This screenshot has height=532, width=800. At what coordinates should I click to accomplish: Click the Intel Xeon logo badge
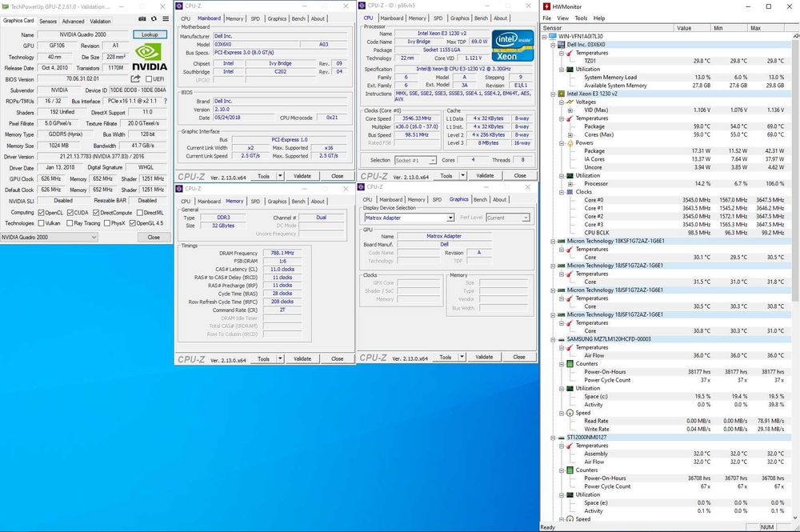pyautogui.click(x=512, y=45)
